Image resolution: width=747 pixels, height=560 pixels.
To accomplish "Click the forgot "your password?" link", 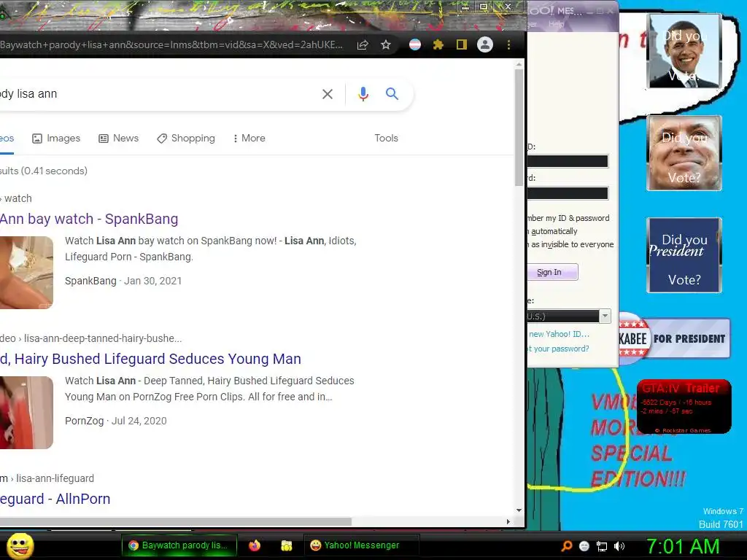I will [x=561, y=349].
